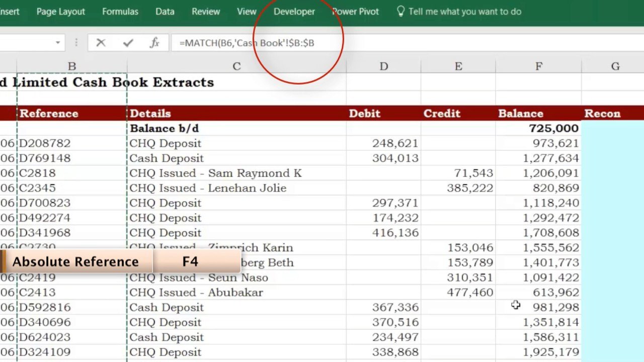Select reference cell D592816
644x362 pixels.
tap(72, 307)
